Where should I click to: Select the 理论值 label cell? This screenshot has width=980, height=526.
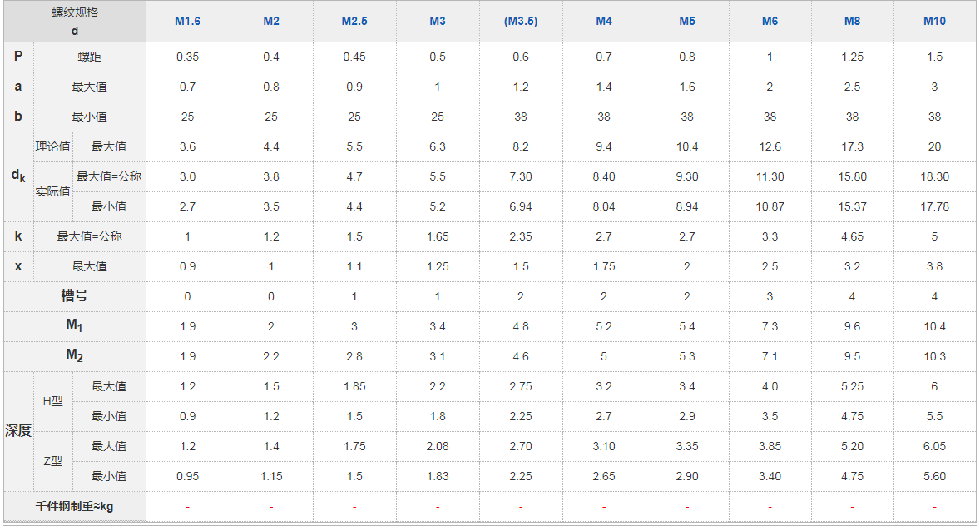click(x=52, y=146)
